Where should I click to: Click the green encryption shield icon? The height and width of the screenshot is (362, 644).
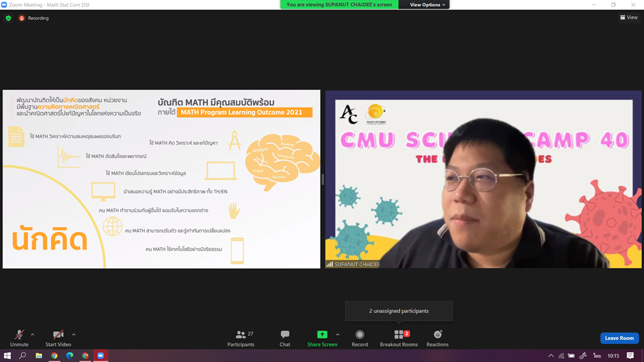click(x=8, y=18)
